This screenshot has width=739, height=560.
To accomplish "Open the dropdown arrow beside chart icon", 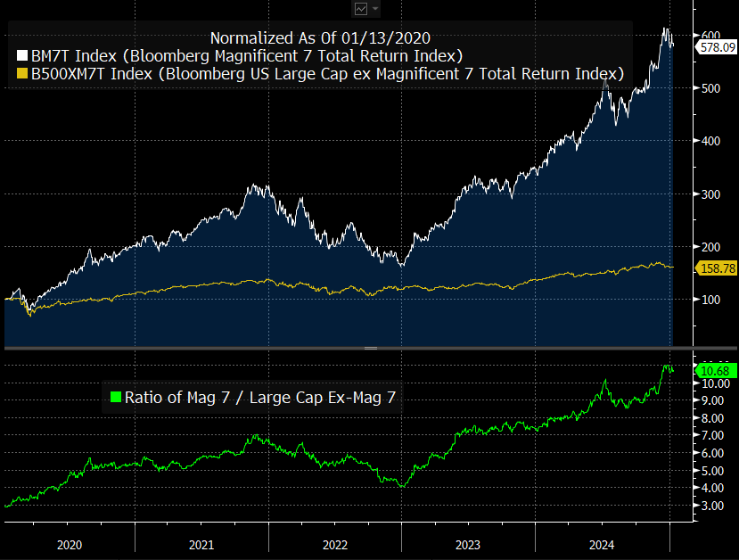I will (375, 9).
